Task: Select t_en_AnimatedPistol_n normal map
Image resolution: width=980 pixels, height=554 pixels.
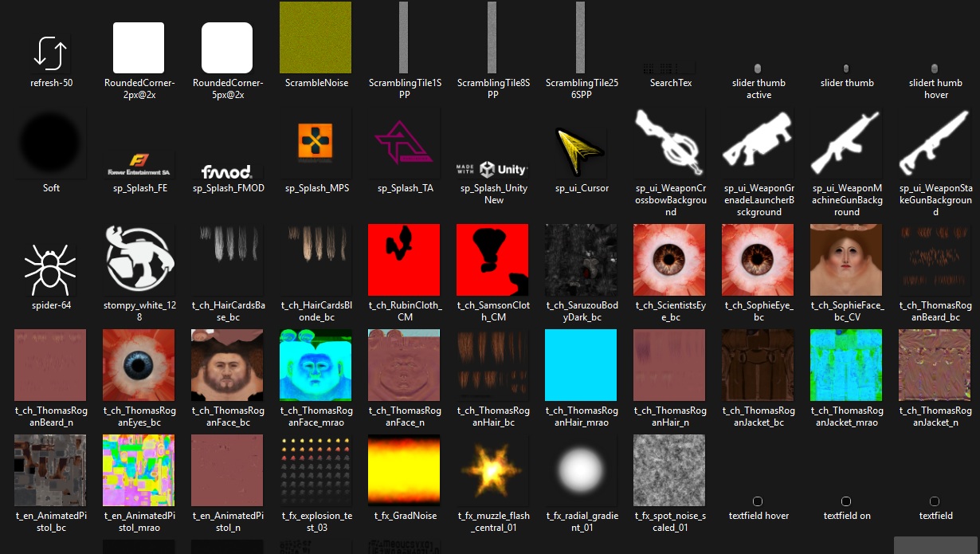Action: [x=227, y=470]
